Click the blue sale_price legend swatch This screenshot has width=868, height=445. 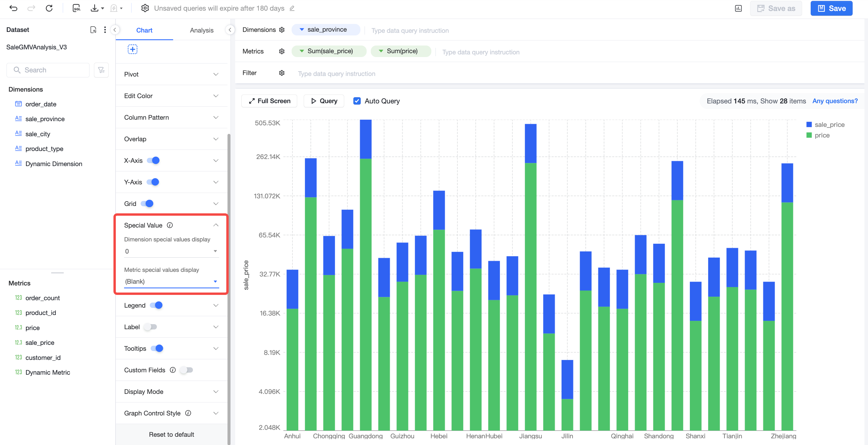(809, 124)
